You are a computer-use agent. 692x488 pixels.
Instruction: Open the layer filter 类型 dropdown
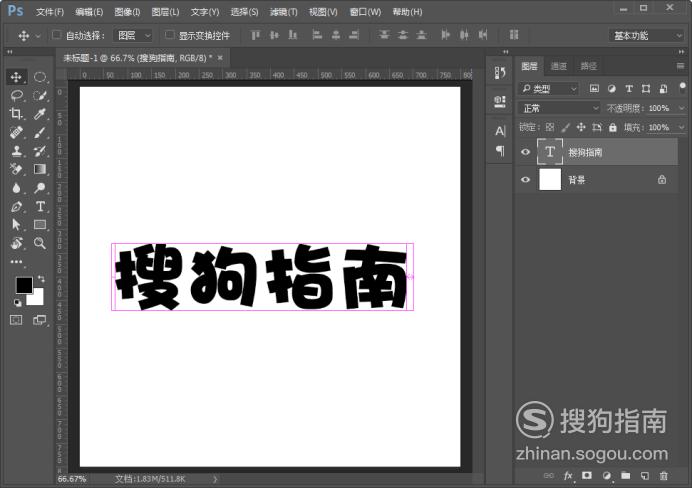coord(548,89)
